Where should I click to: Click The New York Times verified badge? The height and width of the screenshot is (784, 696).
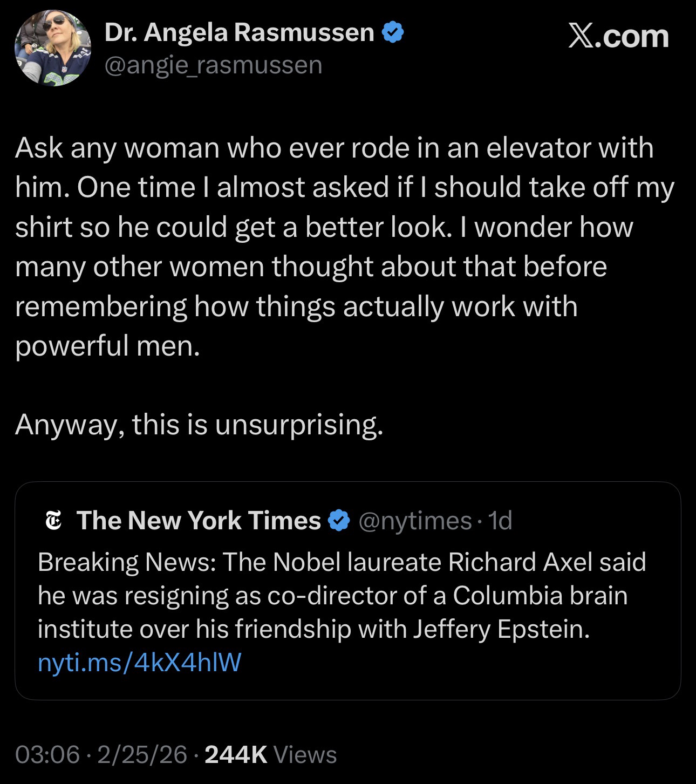point(338,521)
